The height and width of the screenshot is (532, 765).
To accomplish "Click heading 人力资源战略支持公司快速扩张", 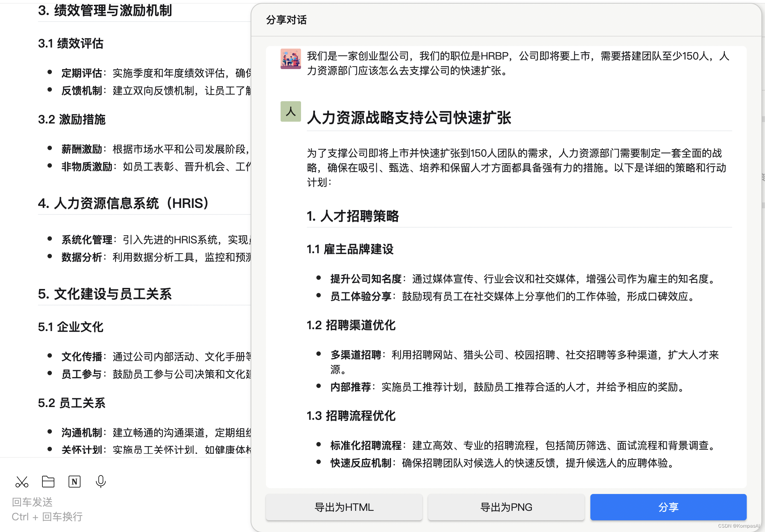I will [409, 118].
